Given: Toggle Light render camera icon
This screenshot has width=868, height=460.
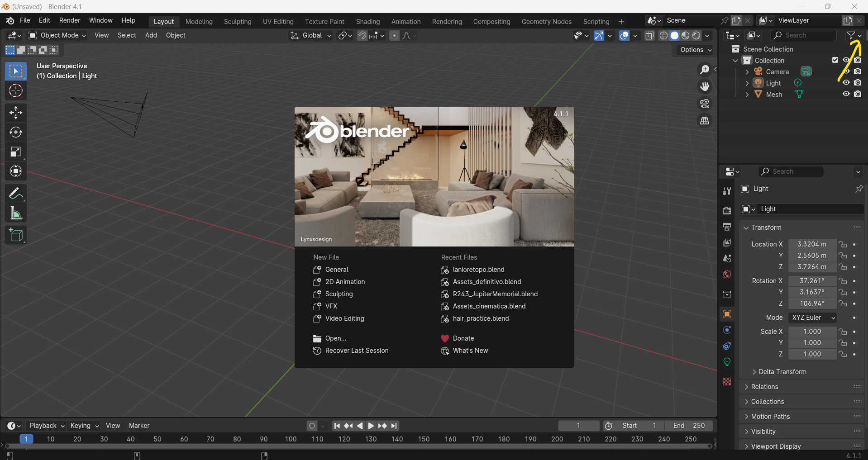Looking at the screenshot, I should 858,83.
